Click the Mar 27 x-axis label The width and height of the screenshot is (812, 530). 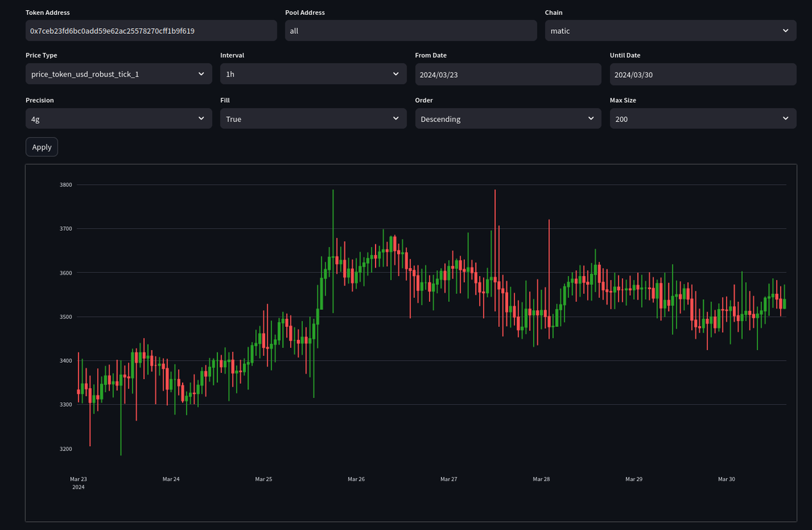pyautogui.click(x=449, y=479)
